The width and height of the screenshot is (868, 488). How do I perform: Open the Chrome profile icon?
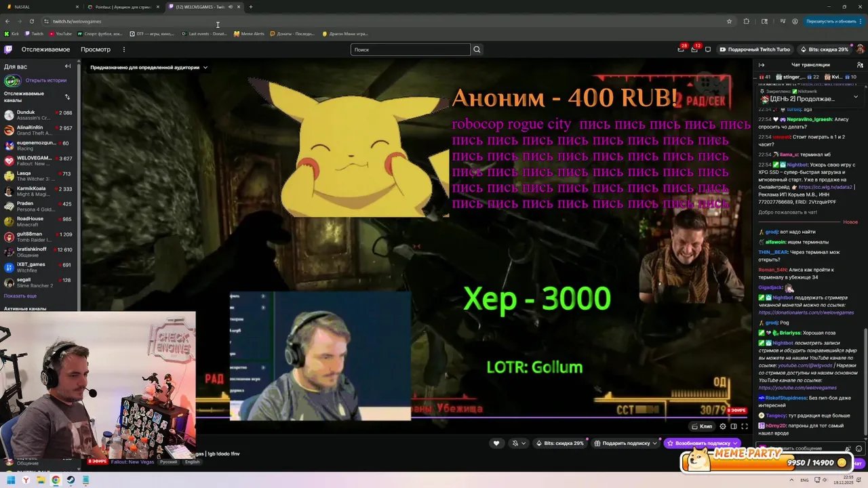click(795, 21)
